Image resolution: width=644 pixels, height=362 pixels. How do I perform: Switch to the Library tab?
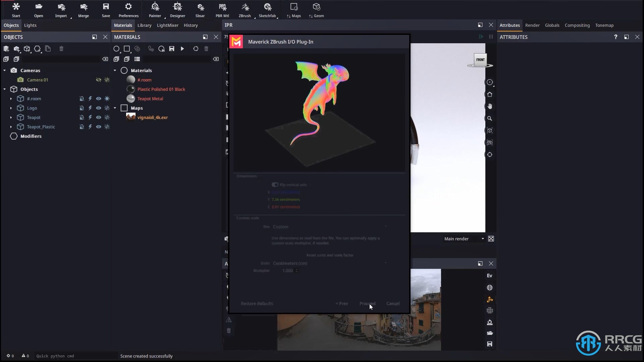coord(145,25)
